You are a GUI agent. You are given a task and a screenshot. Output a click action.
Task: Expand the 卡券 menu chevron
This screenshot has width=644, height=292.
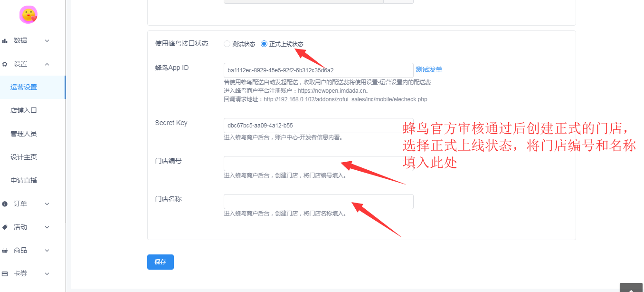[47, 274]
